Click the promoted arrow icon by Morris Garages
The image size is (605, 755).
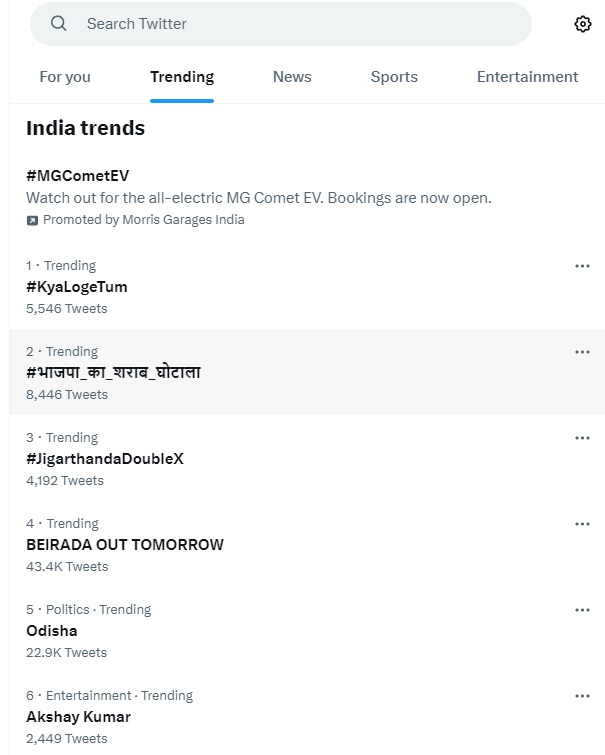point(32,220)
